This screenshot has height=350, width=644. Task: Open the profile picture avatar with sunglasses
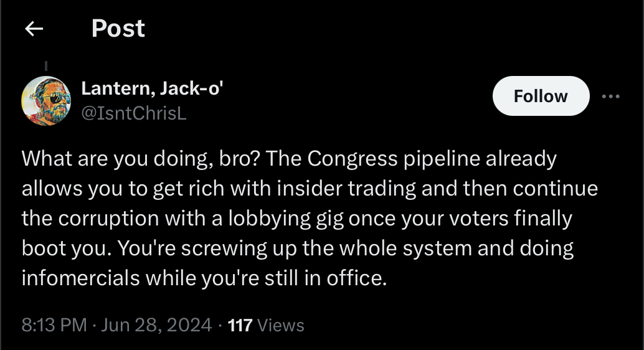(46, 101)
